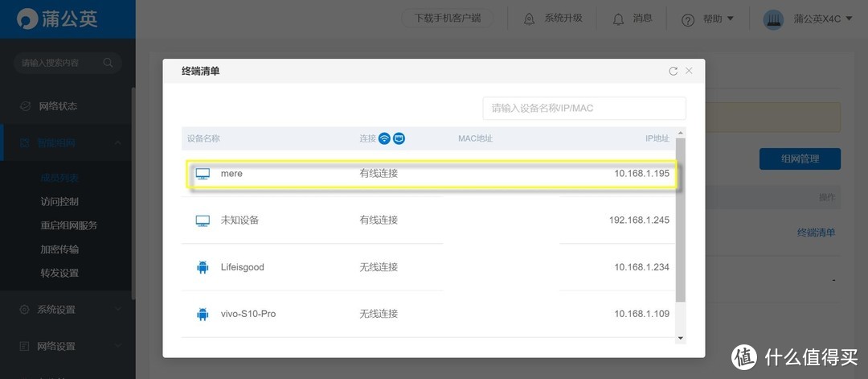Open the 终端清单 link behind dialog
The width and height of the screenshot is (868, 379).
[x=816, y=233]
